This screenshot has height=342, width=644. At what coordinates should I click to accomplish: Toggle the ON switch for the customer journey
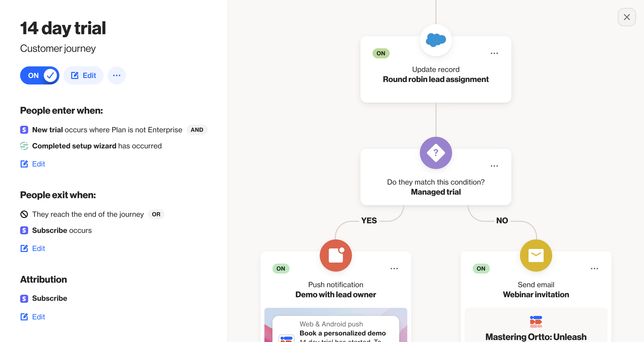(39, 75)
